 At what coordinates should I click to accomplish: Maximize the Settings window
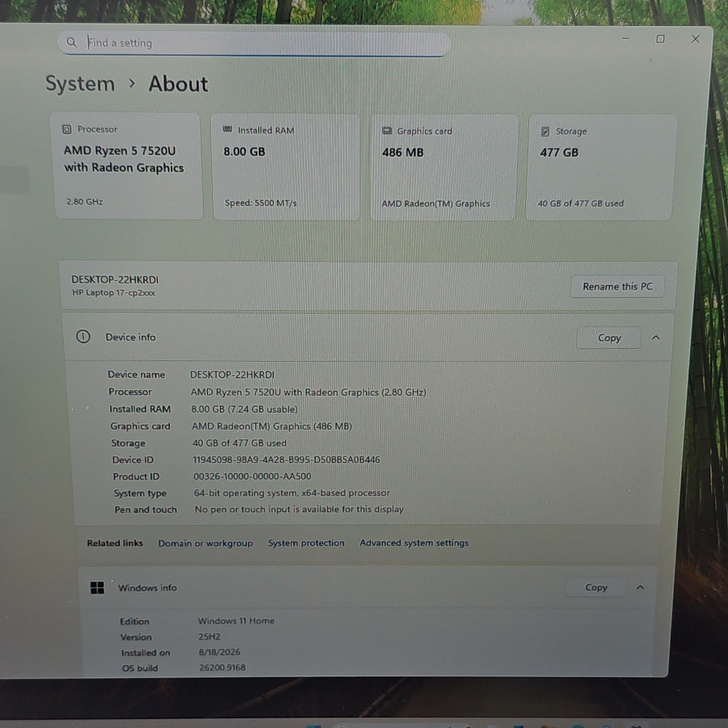[661, 39]
